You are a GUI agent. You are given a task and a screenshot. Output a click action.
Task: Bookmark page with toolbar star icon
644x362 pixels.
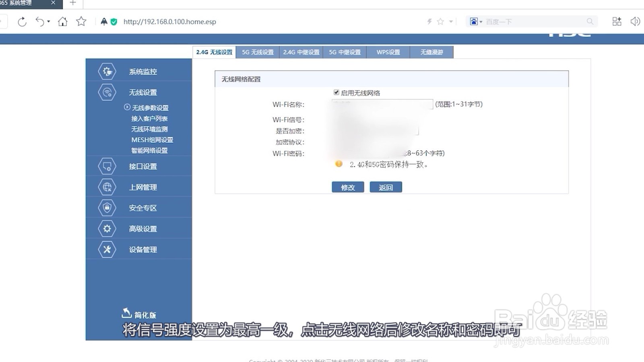click(81, 21)
